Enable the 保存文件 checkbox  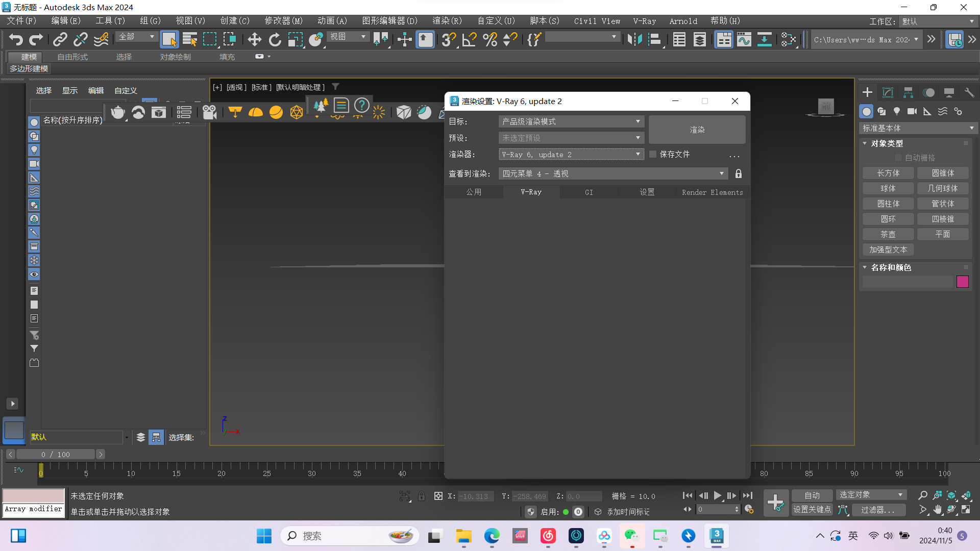[x=653, y=154]
